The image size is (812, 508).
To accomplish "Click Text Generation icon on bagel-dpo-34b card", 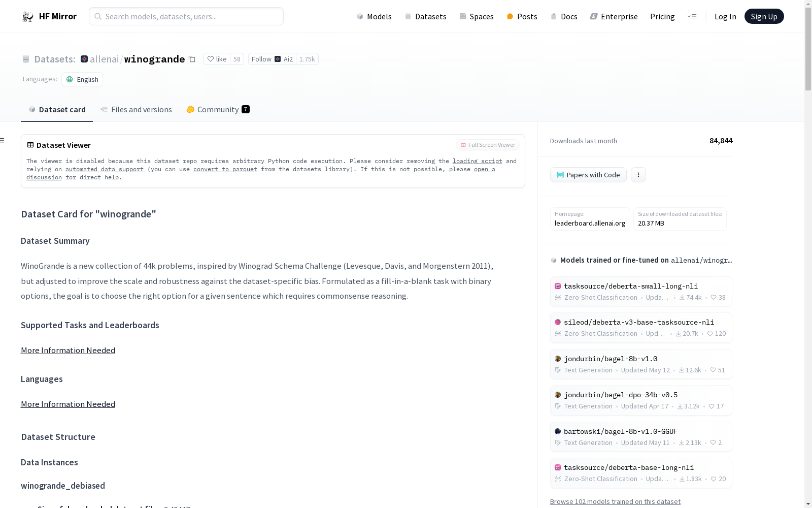I will point(558,406).
